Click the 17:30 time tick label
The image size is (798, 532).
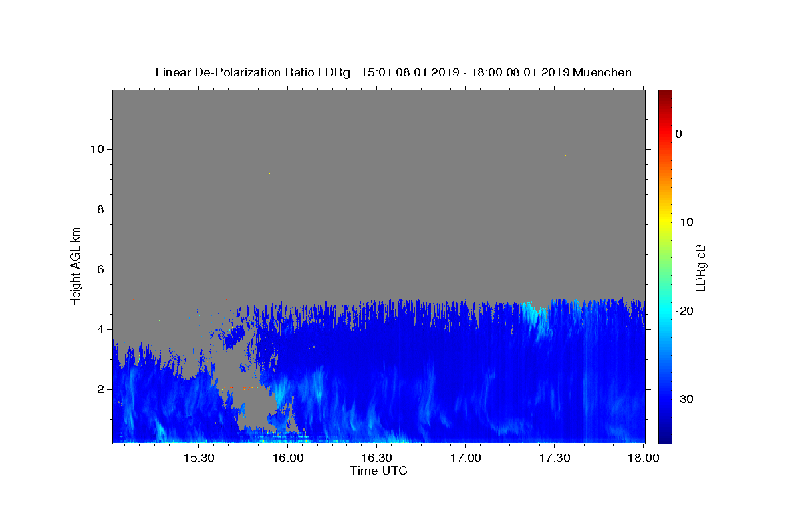click(x=554, y=458)
